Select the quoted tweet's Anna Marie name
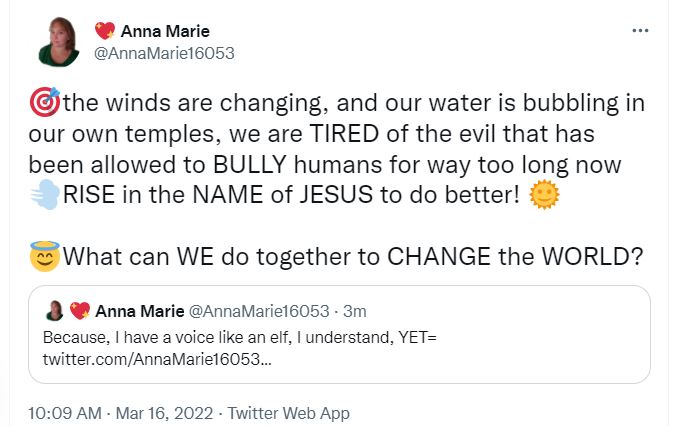This screenshot has height=426, width=691. (x=138, y=311)
